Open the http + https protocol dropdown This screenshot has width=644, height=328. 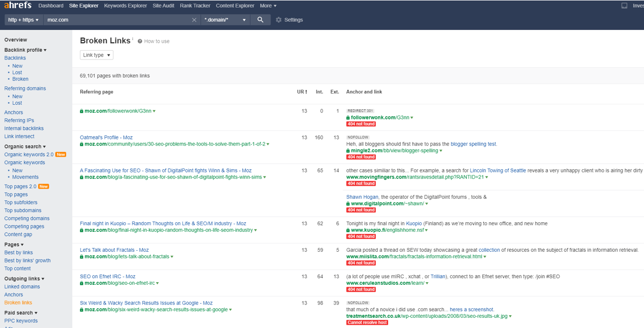coord(23,20)
